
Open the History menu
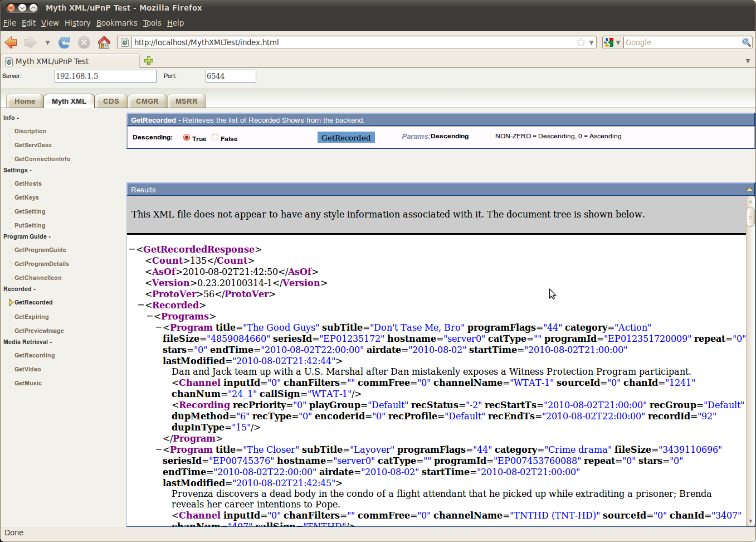pyautogui.click(x=77, y=23)
